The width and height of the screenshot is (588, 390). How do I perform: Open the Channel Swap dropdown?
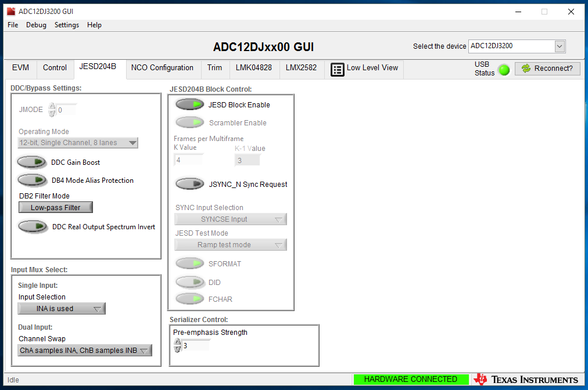point(85,351)
